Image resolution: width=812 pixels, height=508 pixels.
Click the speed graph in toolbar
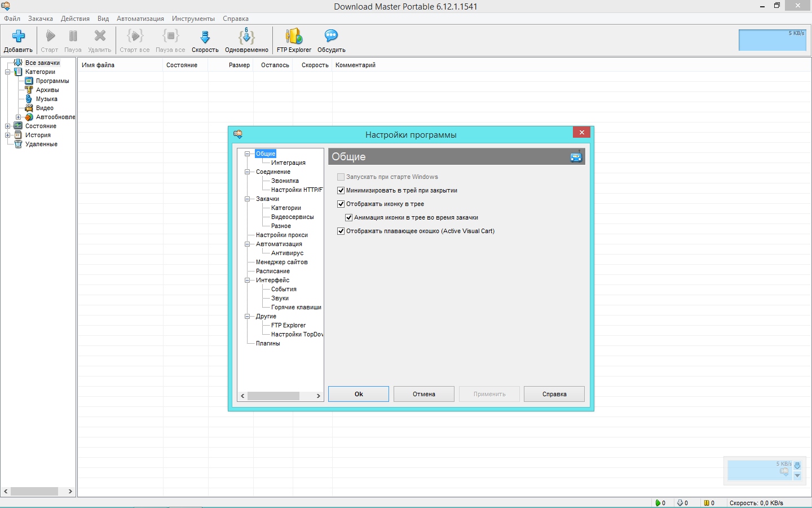[x=773, y=40]
